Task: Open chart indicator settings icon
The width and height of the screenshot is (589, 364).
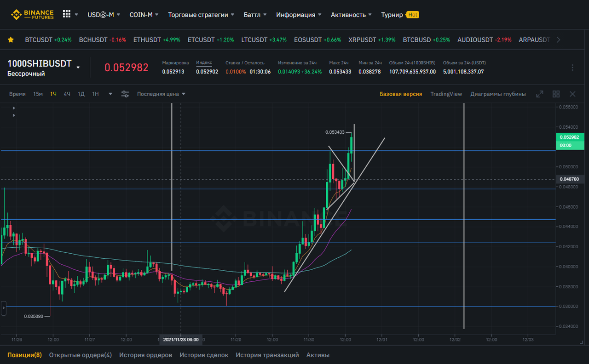Action: [x=125, y=94]
